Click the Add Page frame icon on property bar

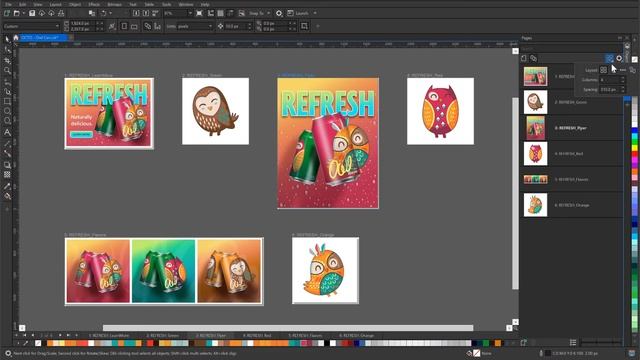(304, 26)
